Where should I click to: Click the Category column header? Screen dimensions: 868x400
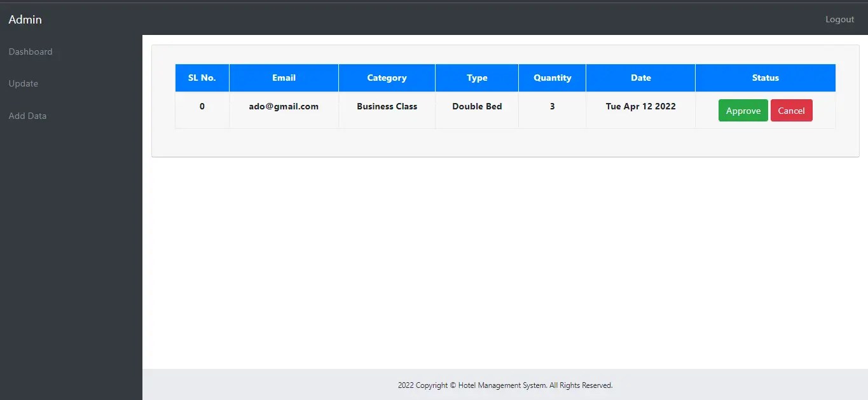(x=387, y=78)
